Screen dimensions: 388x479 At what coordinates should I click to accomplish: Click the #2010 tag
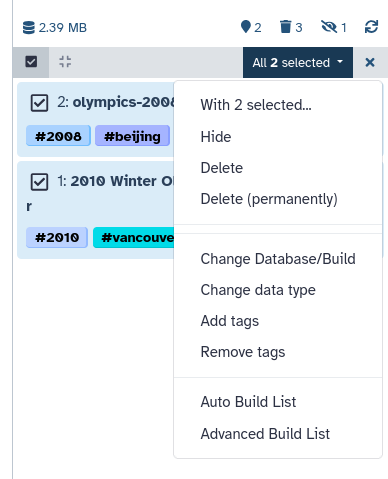57,237
